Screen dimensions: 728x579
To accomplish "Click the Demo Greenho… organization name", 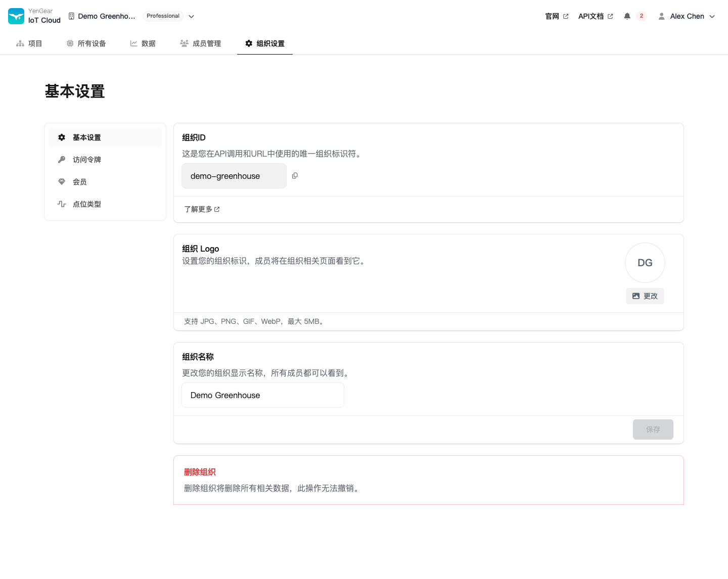I will 107,16.
